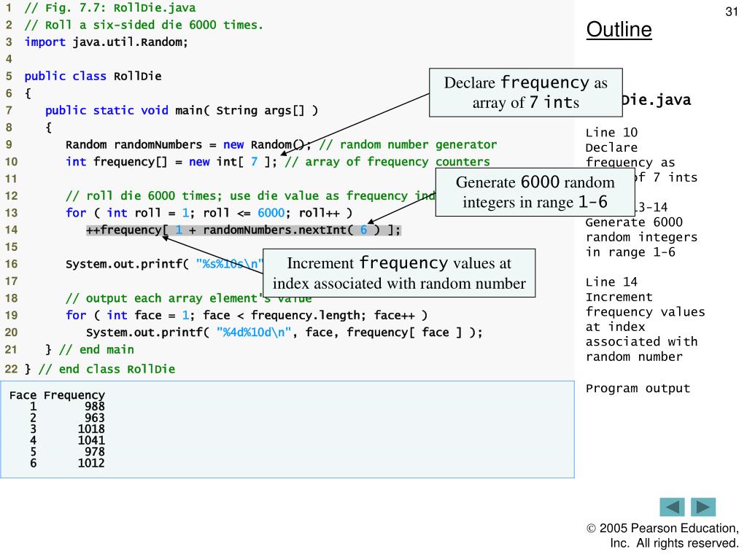Select 'int frequency[] = new int[ 7 ]' line
This screenshot has height=560, width=747.
[171, 162]
